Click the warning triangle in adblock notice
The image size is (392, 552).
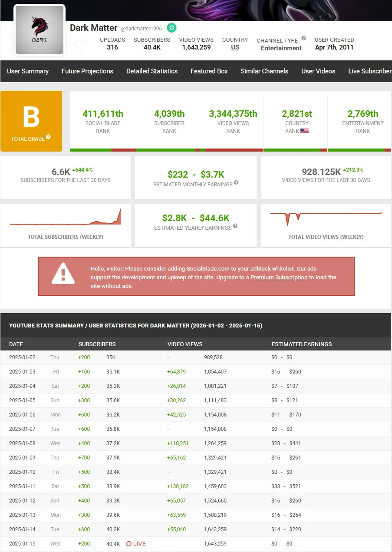tap(63, 274)
